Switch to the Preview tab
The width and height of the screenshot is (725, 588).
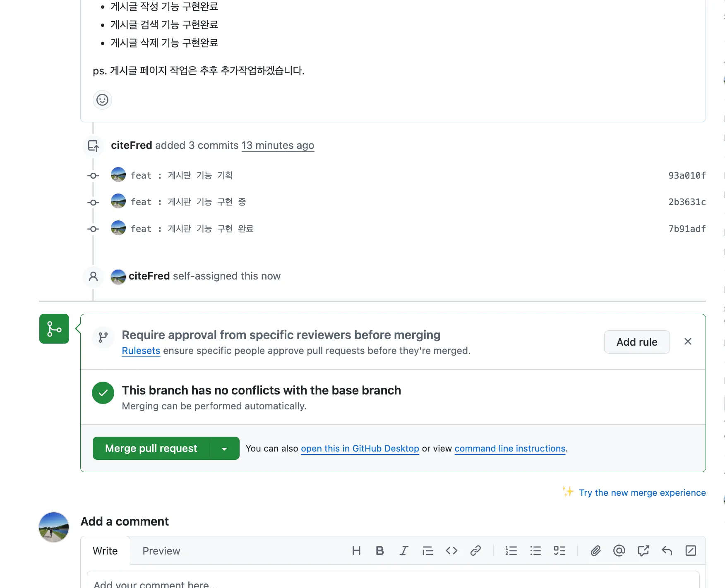161,551
